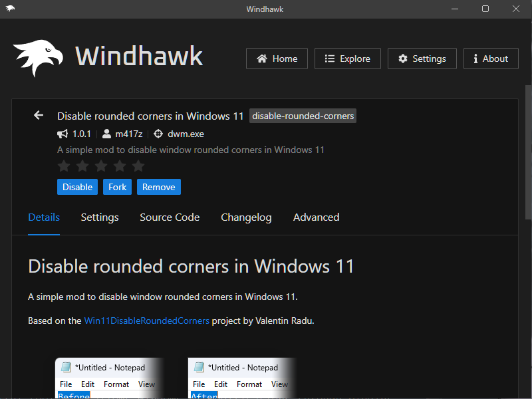
Task: Click the megaphone version icon
Action: 63,134
